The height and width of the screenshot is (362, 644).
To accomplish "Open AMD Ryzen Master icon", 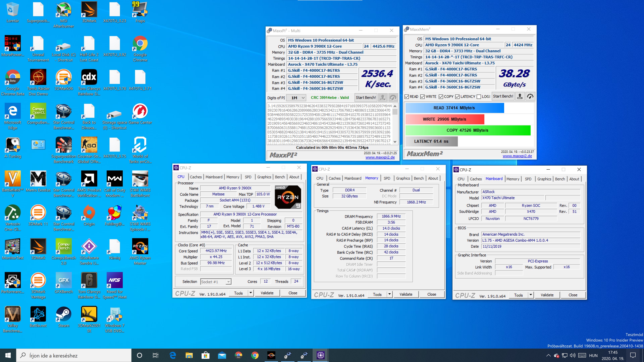I will 140,252.
